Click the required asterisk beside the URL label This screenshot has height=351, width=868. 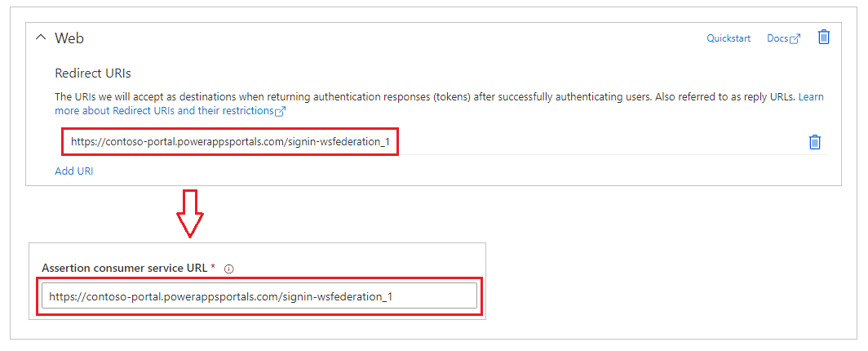[x=213, y=268]
